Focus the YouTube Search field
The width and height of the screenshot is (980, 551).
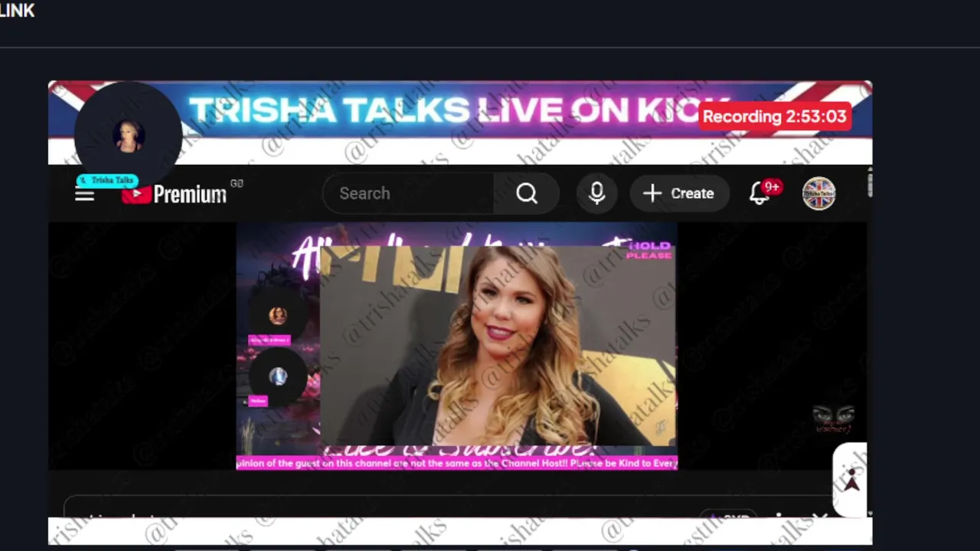coord(409,194)
